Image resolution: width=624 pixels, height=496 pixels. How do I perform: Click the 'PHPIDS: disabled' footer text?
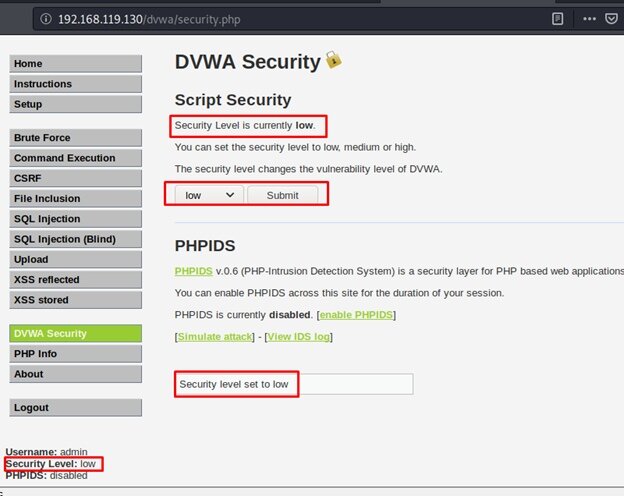tap(46, 475)
